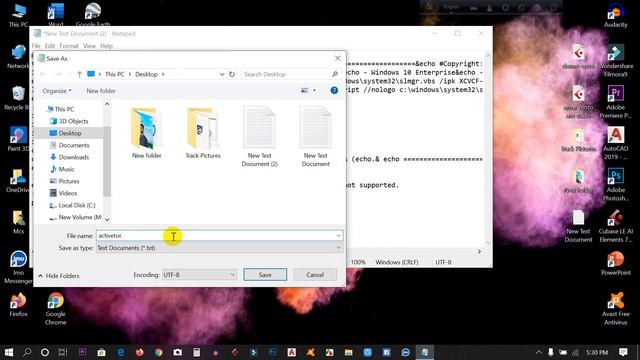Image resolution: width=640 pixels, height=360 pixels.
Task: Open Firefox desktop shortcut
Action: [18, 304]
